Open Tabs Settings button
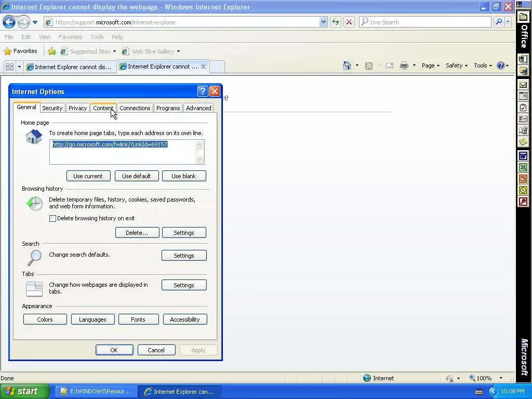The width and height of the screenshot is (532, 399). click(184, 285)
